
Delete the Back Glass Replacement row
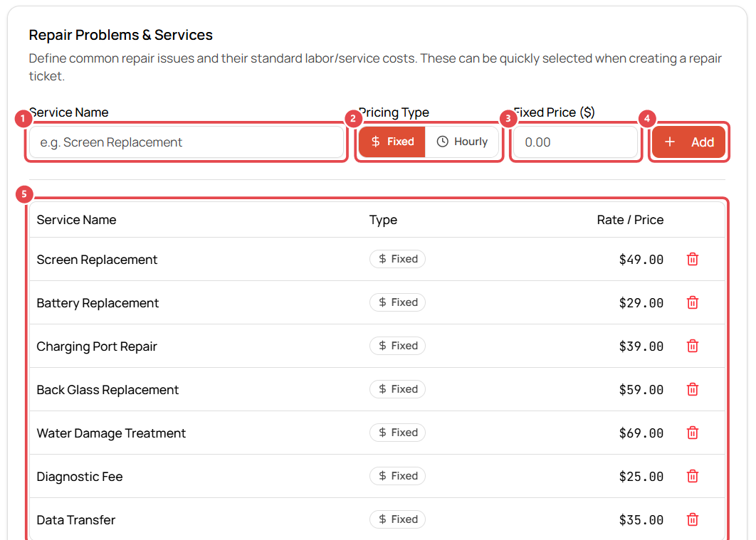(x=693, y=389)
